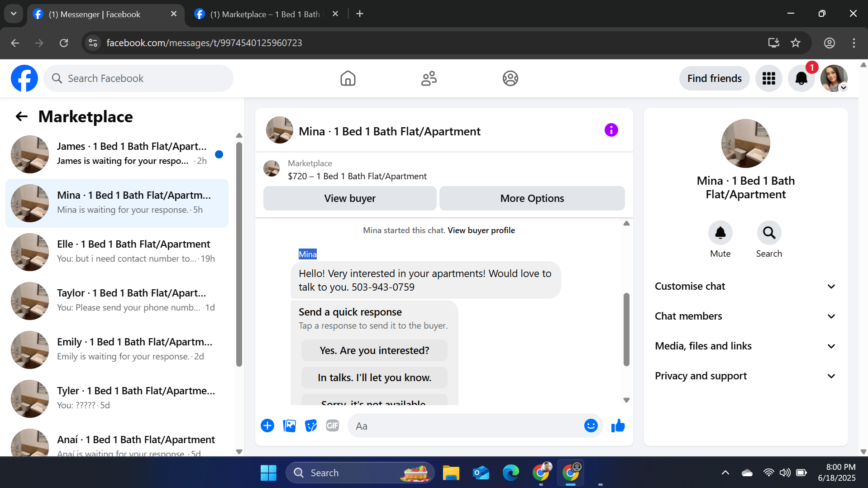This screenshot has width=868, height=488.
Task: Open a new browser tab
Action: point(360,14)
